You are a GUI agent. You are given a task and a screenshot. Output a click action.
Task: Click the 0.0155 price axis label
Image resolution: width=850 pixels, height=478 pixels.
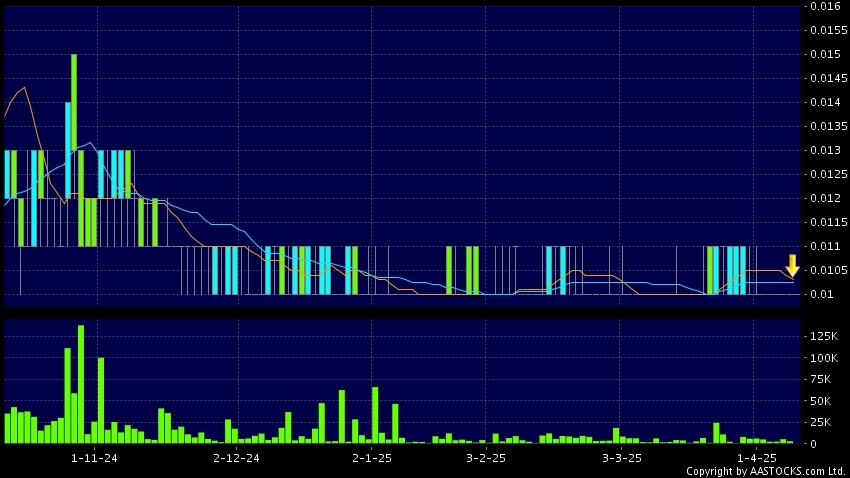click(x=829, y=30)
